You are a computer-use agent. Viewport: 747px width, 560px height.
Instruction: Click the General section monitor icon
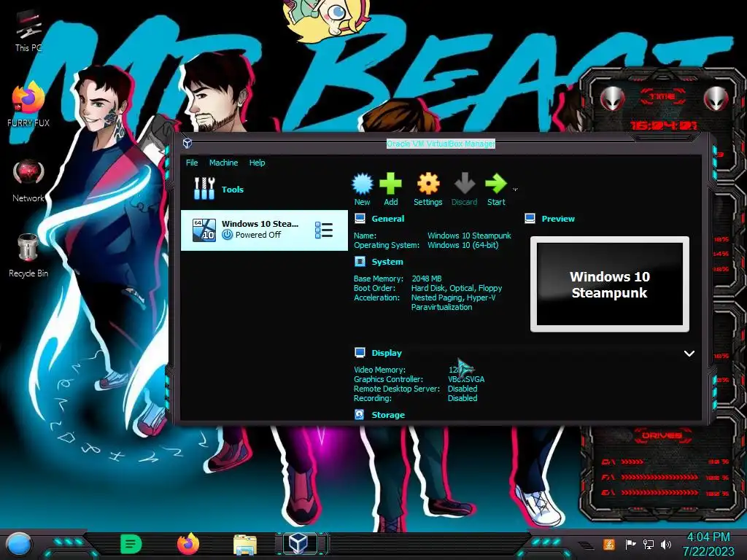[360, 219]
